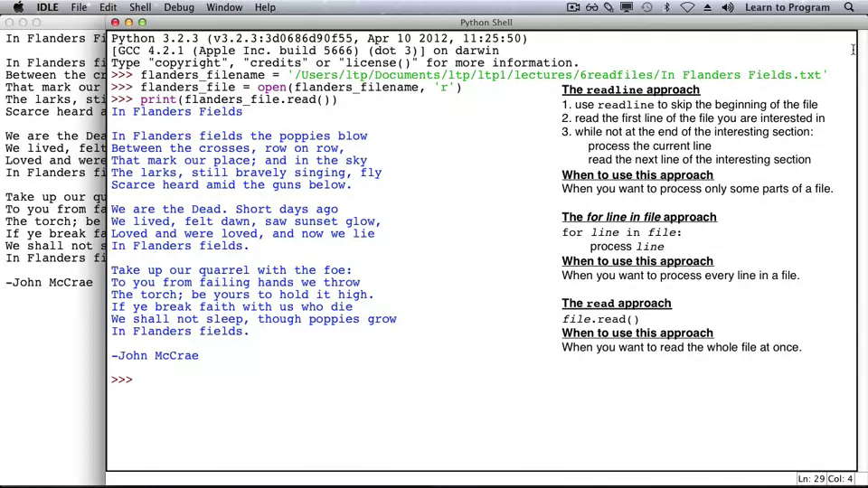Click 'Scarce heard amid the guns below.'
Viewport: 868px width, 488px height.
click(x=231, y=184)
